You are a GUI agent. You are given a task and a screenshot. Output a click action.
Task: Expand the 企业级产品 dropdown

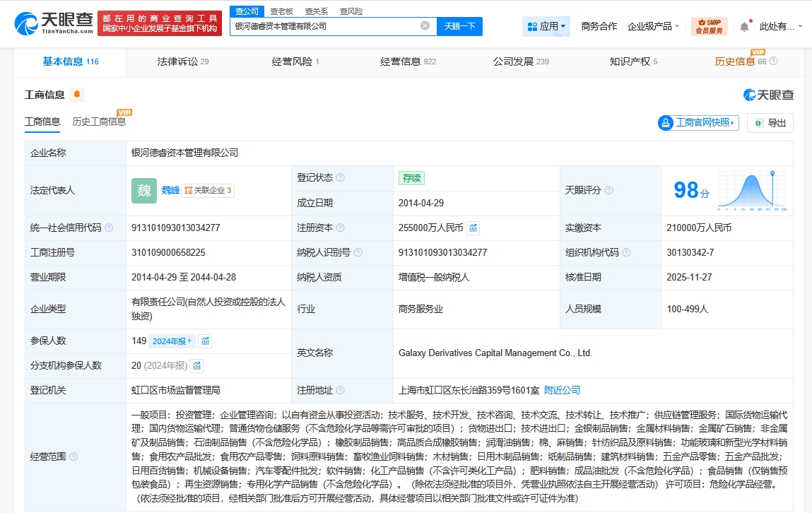tap(653, 26)
